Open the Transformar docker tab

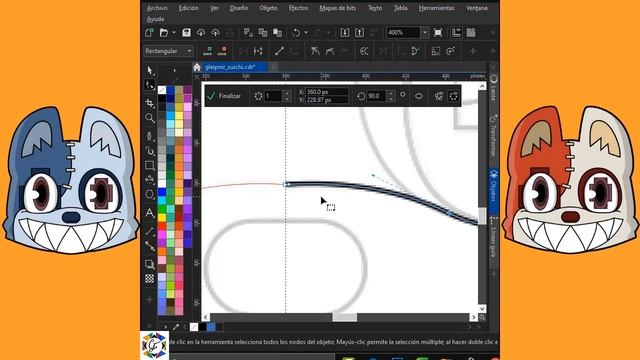[x=493, y=136]
